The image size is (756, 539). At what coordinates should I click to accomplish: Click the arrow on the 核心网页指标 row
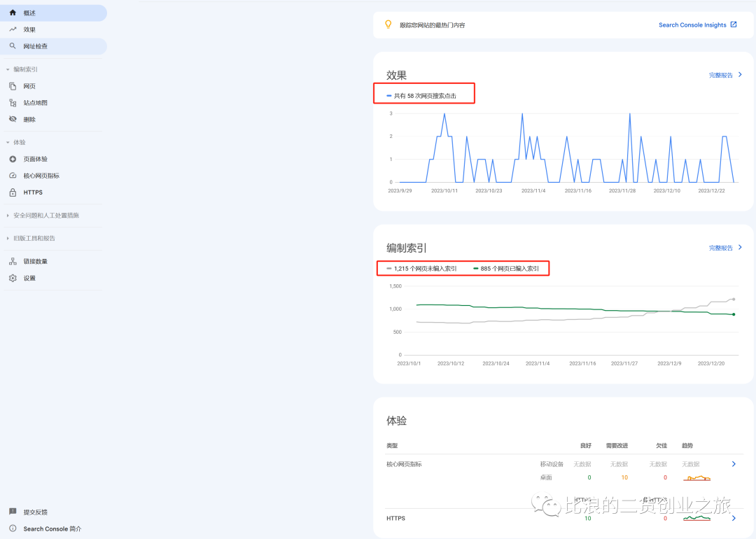pyautogui.click(x=733, y=463)
